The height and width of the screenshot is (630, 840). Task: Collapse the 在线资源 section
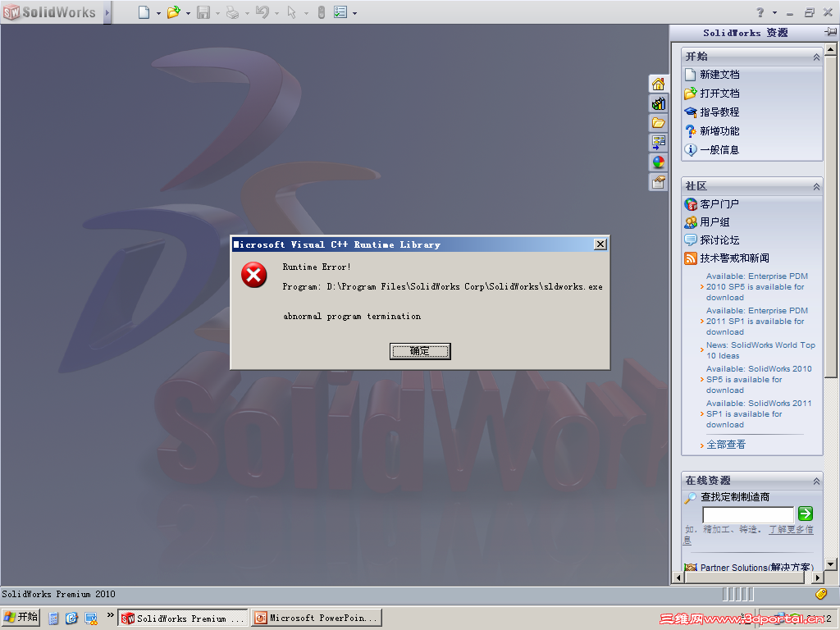[x=816, y=481]
